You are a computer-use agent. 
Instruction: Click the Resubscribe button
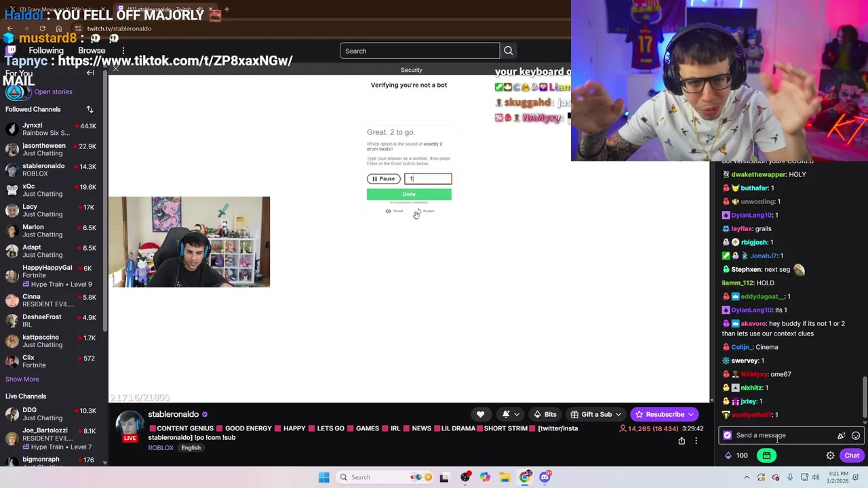coord(665,414)
